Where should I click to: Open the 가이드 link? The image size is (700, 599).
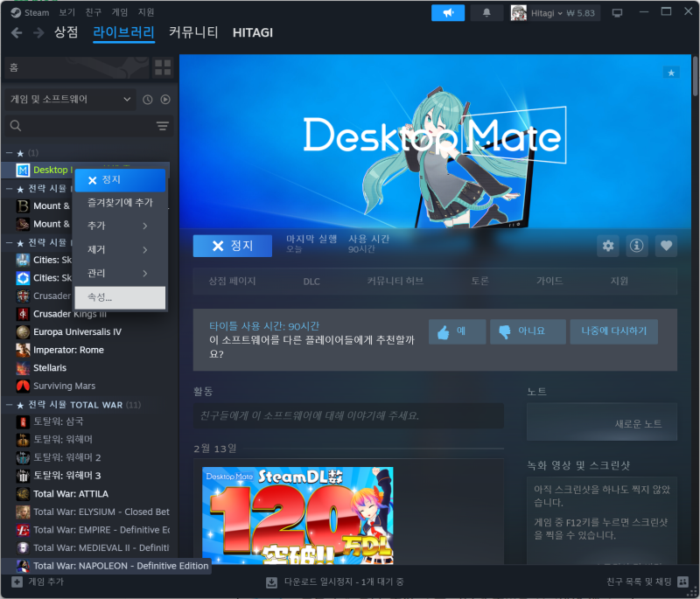pyautogui.click(x=549, y=281)
